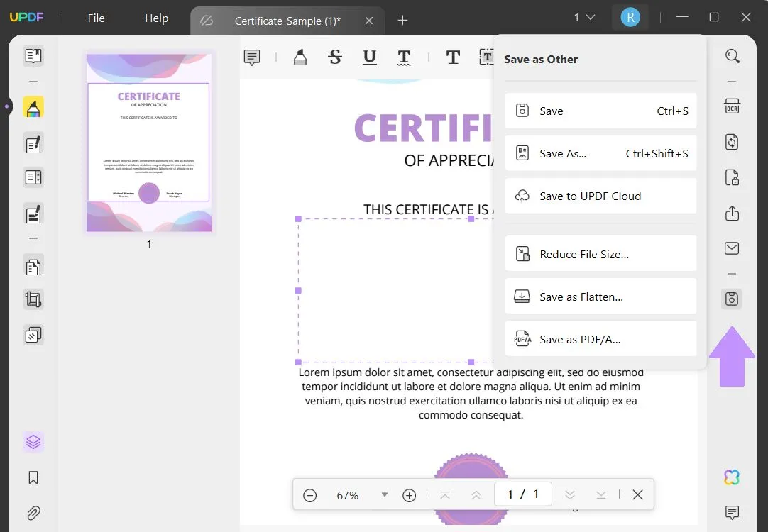768x532 pixels.
Task: Open the Reader mode icon in left sidebar
Action: (33, 56)
